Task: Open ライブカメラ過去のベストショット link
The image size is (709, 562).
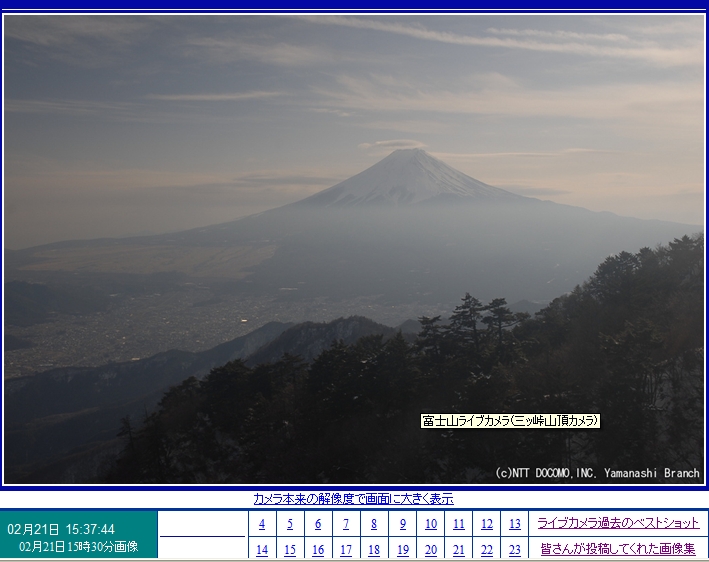Action: point(617,524)
